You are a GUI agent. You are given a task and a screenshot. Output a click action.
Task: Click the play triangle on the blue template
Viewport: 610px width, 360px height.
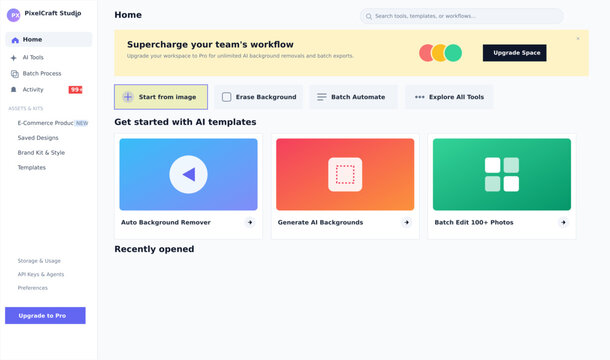[x=188, y=174]
